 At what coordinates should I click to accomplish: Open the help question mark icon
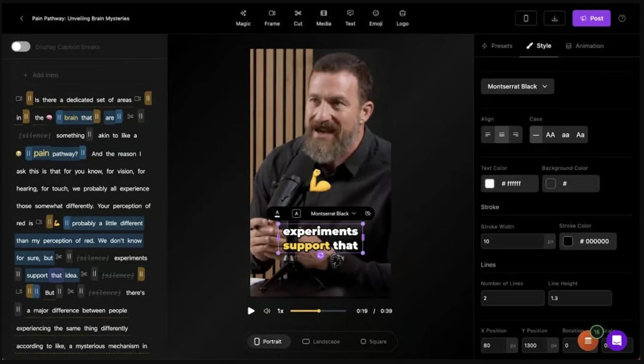[622, 19]
